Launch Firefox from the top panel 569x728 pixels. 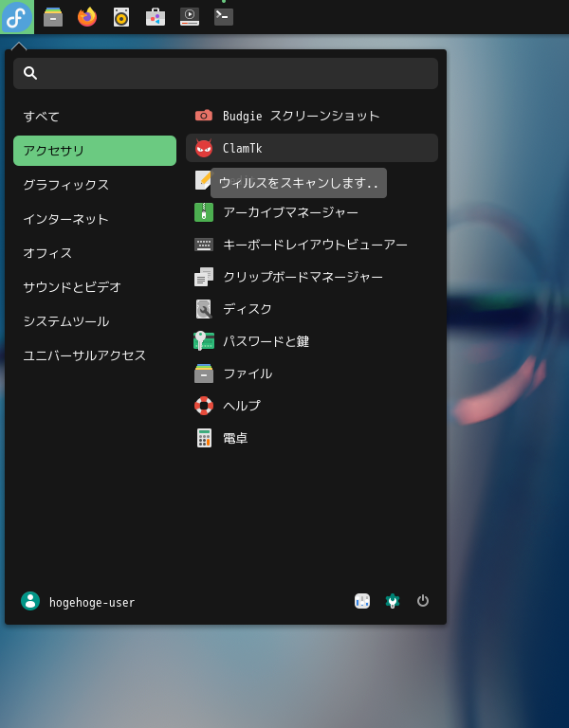click(87, 17)
